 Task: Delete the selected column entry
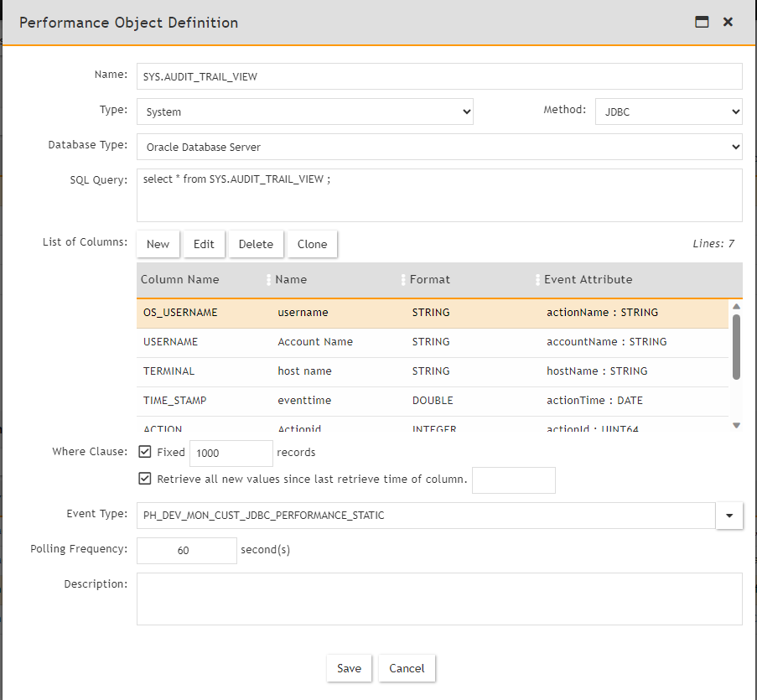256,244
